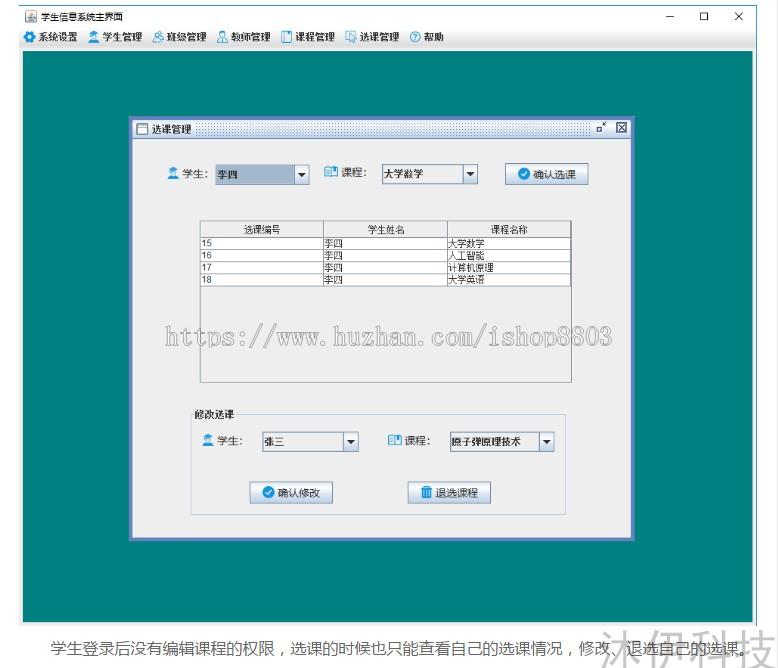Click the course selection cursor icon
This screenshot has width=778, height=668.
point(351,37)
